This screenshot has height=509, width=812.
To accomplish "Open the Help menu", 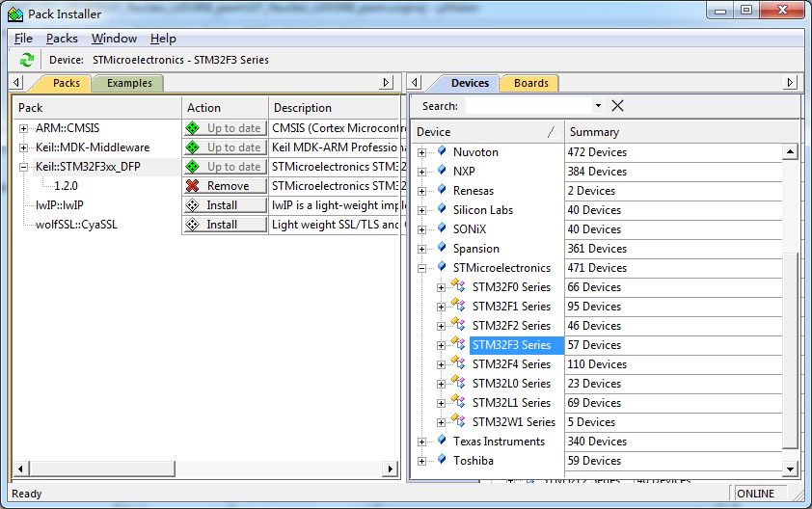I will (x=163, y=39).
